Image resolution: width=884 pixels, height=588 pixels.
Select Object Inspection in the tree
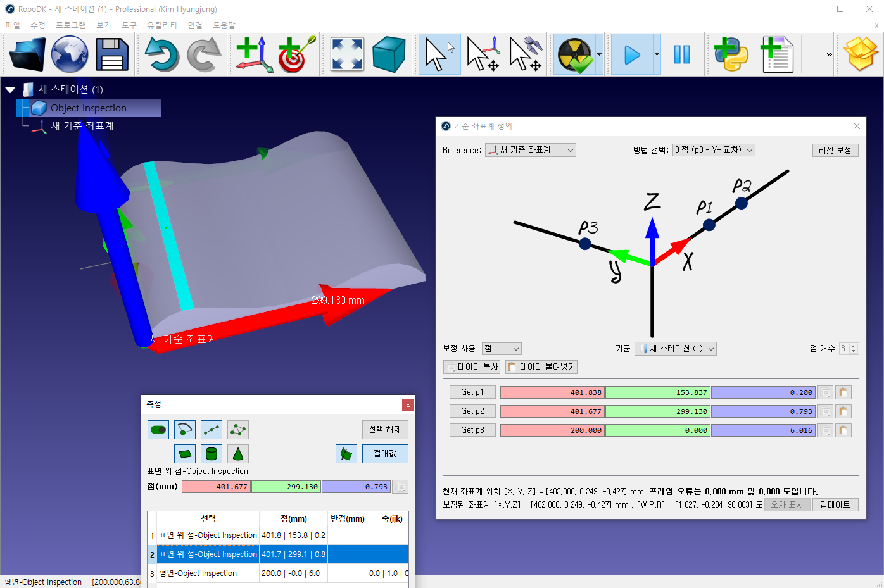click(89, 108)
